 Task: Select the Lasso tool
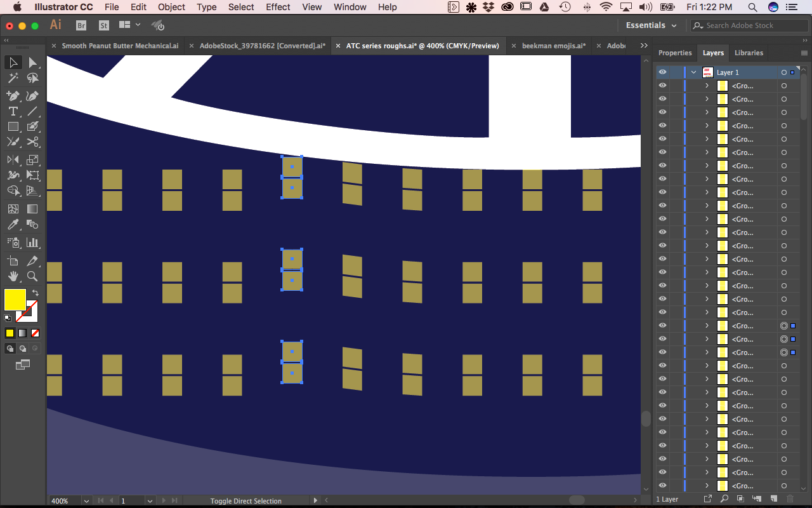[x=32, y=78]
